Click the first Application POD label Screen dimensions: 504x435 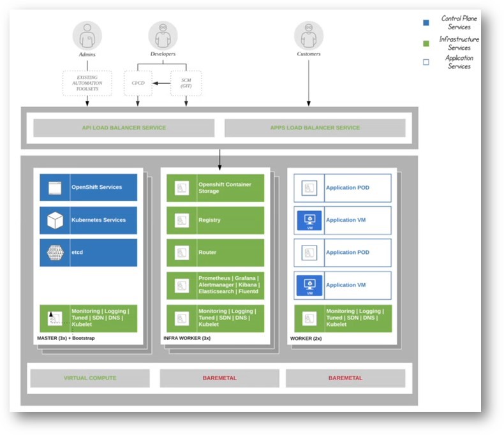click(348, 188)
